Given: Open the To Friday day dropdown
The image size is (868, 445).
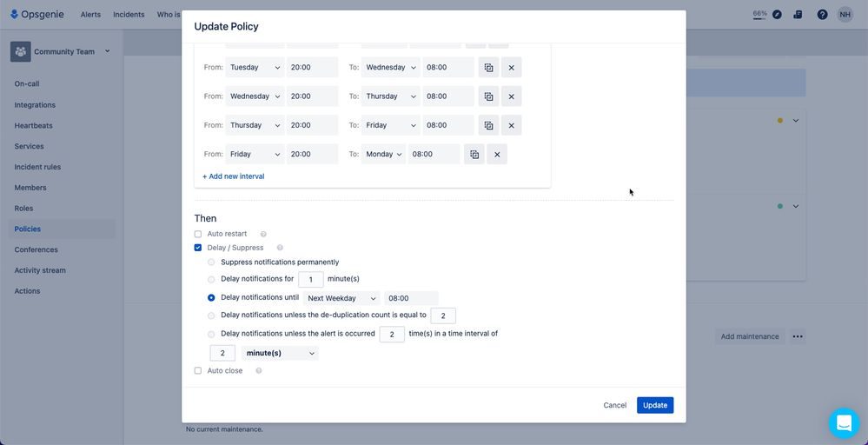Looking at the screenshot, I should 391,125.
